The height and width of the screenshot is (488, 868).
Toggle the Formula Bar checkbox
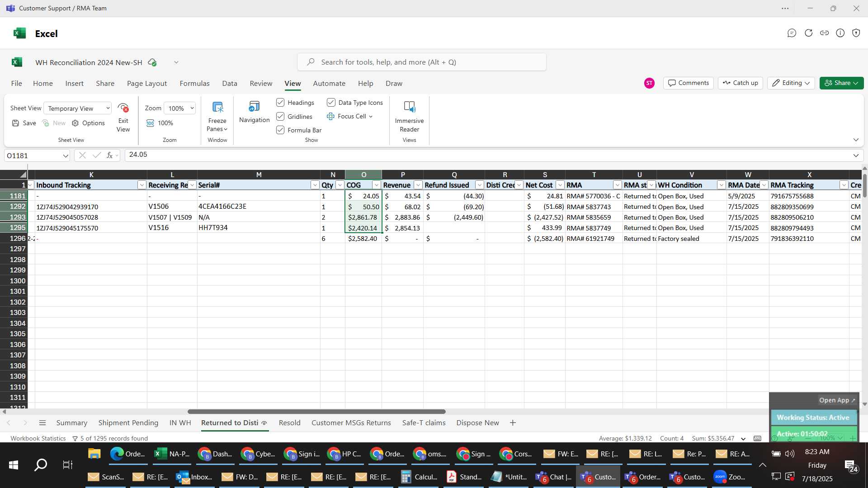coord(280,130)
